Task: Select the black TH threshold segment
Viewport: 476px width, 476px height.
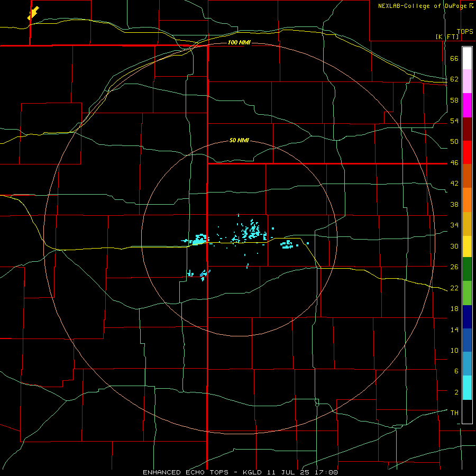Action: click(467, 411)
